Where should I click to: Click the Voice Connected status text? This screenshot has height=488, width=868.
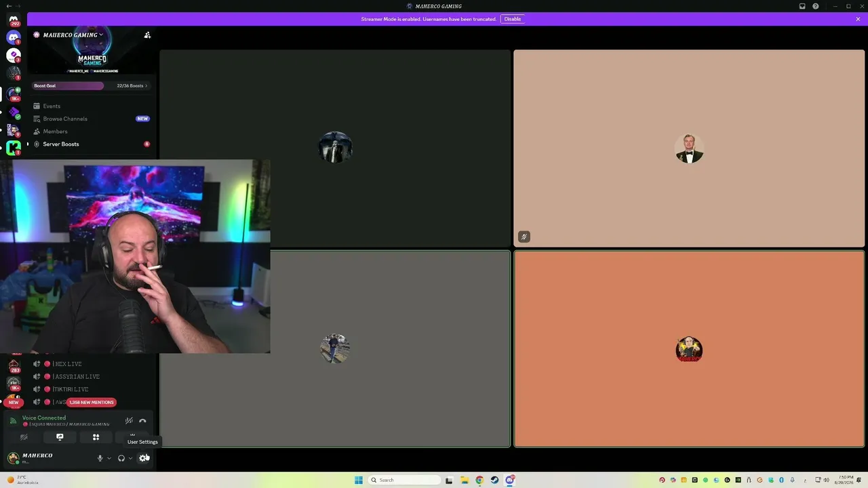[x=44, y=418]
